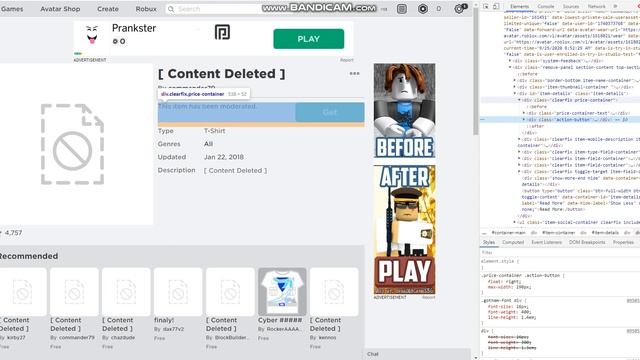Expand the action-button div node

[x=524, y=120]
